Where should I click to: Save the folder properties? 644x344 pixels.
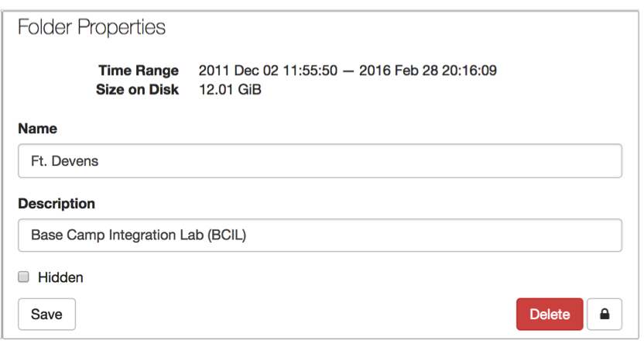46,314
